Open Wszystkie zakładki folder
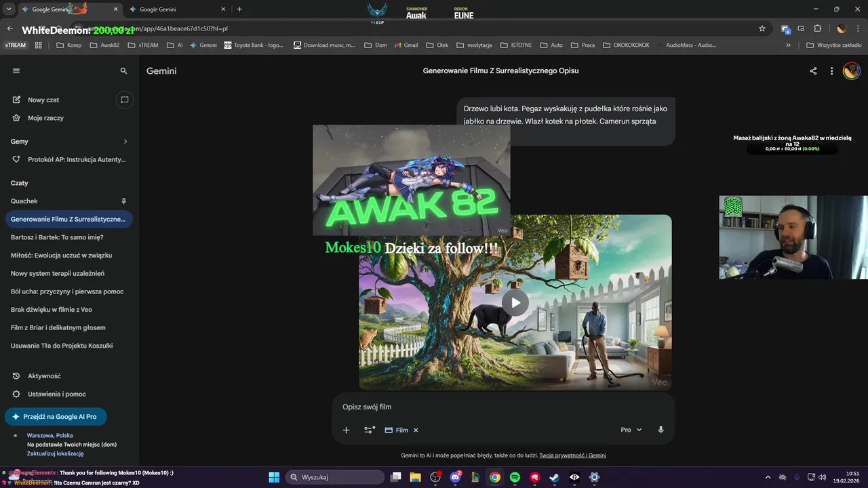 pos(833,45)
